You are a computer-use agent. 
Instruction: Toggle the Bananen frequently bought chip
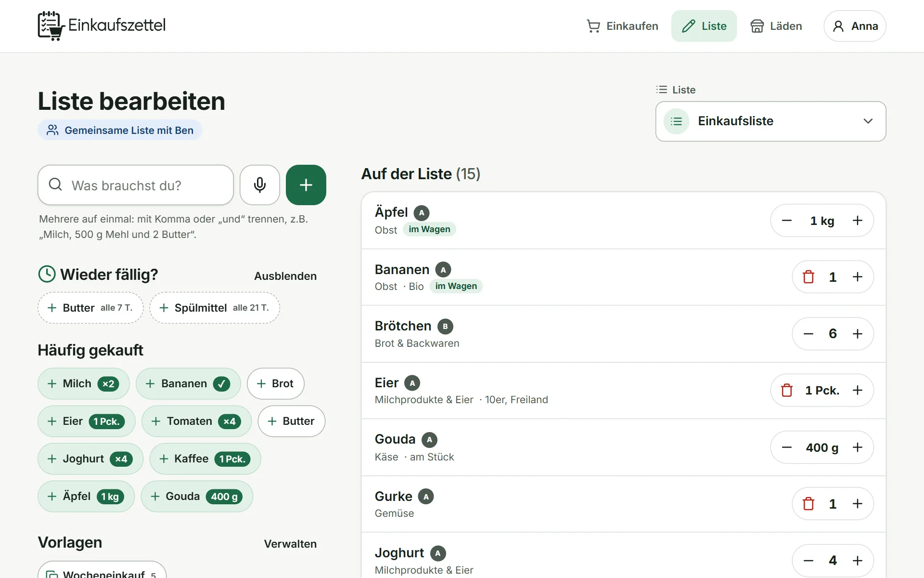(x=188, y=383)
